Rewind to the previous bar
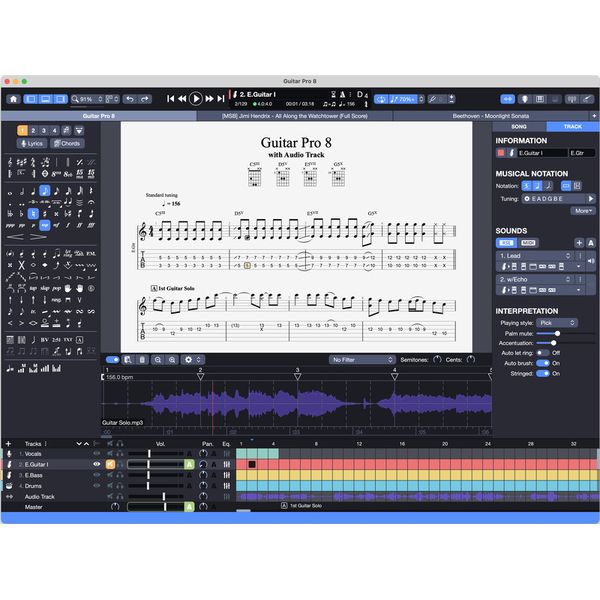Viewport: 600px width, 600px height. 182,99
